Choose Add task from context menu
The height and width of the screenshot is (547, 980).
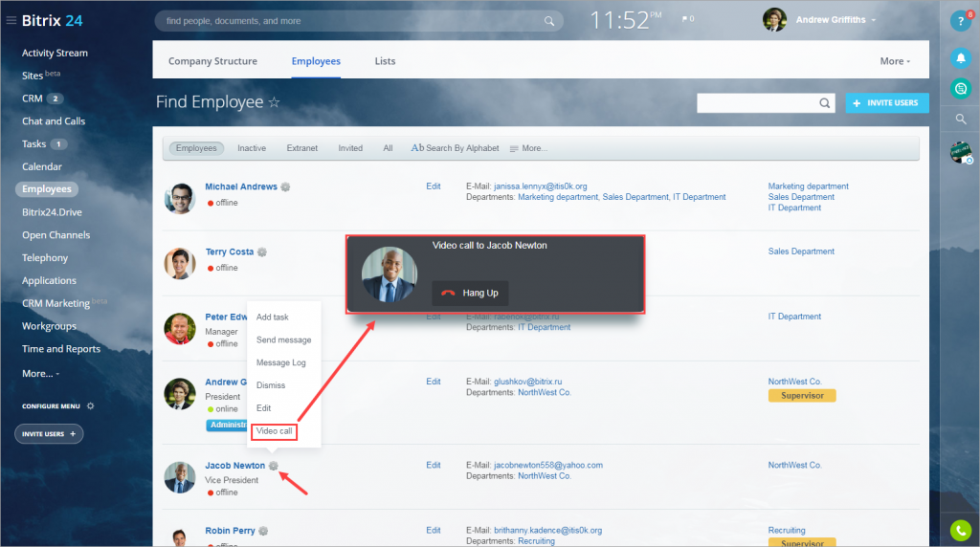click(x=273, y=317)
